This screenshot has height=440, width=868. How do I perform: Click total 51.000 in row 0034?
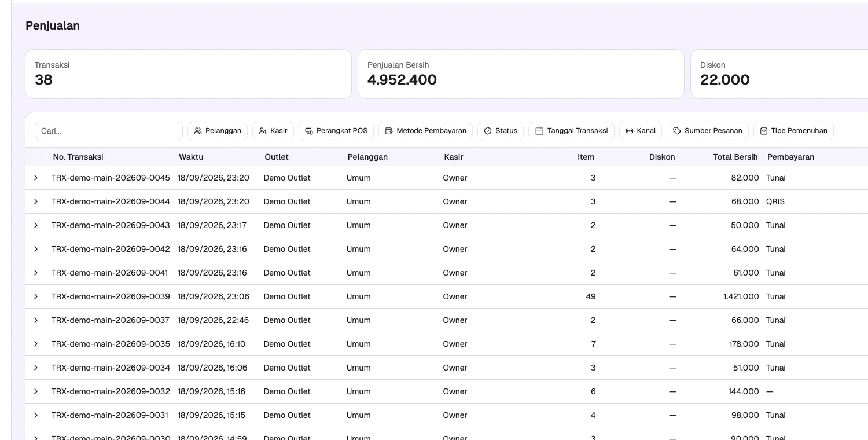pyautogui.click(x=746, y=368)
